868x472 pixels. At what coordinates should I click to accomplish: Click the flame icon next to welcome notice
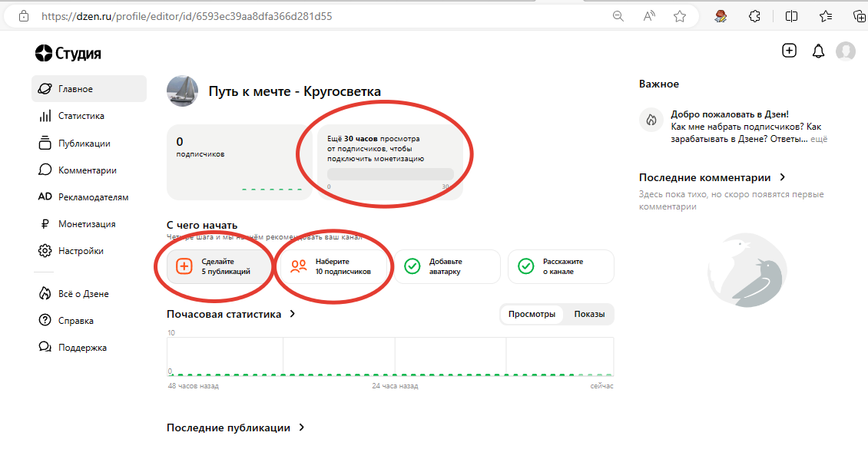point(651,120)
